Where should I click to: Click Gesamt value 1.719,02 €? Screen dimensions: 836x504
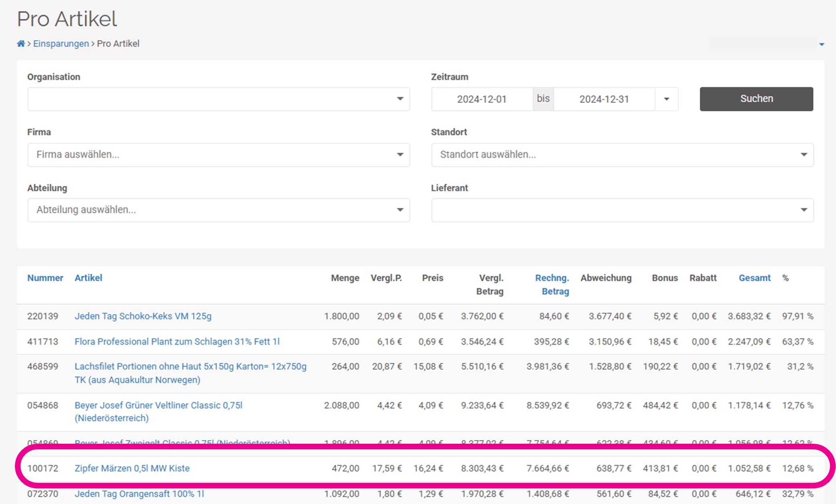tap(749, 367)
